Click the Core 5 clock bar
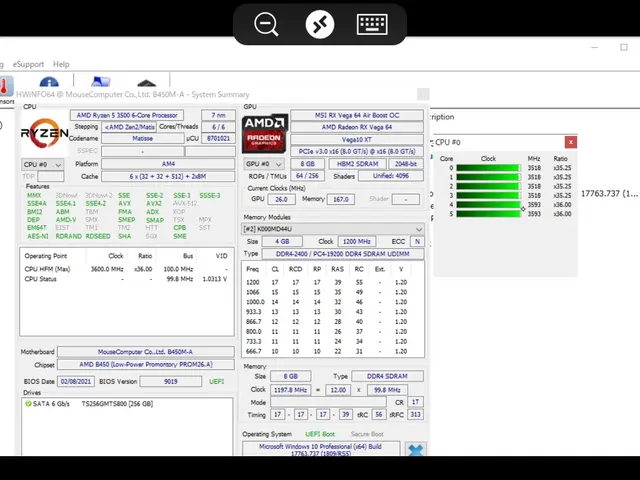 pyautogui.click(x=488, y=214)
